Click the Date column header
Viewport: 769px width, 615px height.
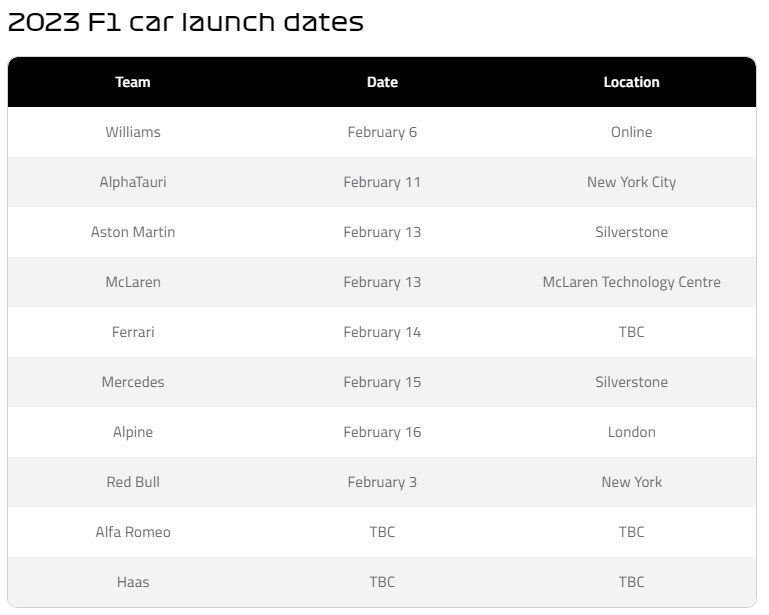coord(382,82)
